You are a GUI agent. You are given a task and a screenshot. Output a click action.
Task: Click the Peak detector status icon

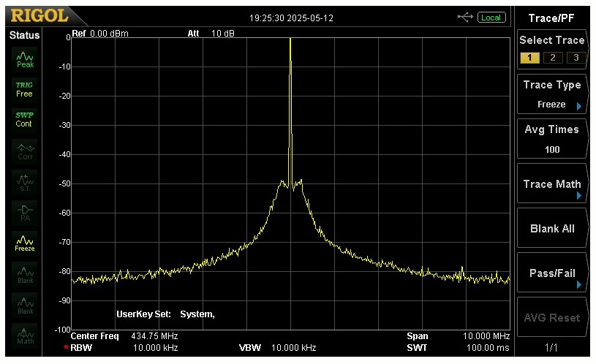pos(25,58)
